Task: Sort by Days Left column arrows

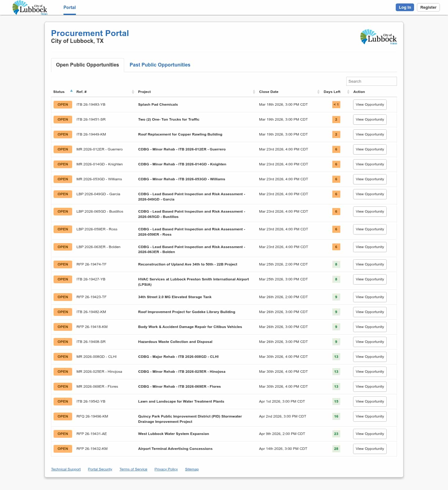Action: coord(348,92)
